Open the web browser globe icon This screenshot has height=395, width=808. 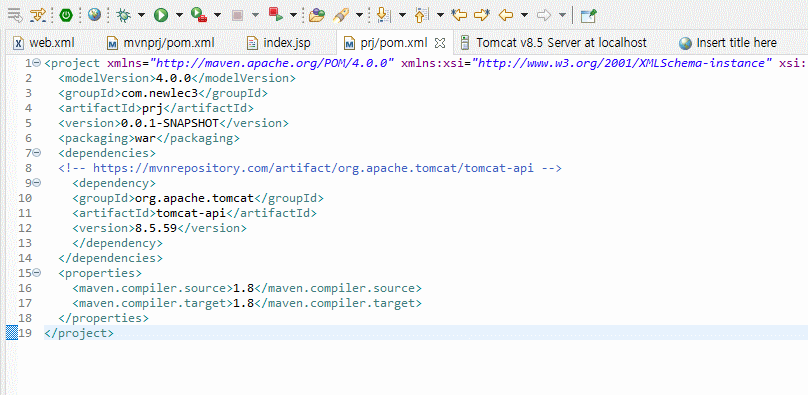click(x=94, y=15)
